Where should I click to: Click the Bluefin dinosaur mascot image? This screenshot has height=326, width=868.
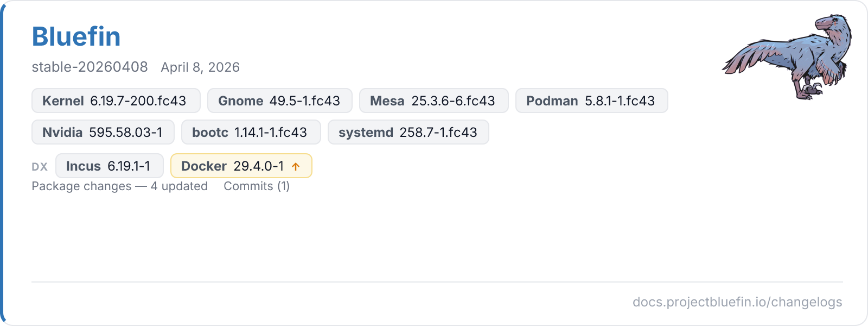[x=787, y=57]
